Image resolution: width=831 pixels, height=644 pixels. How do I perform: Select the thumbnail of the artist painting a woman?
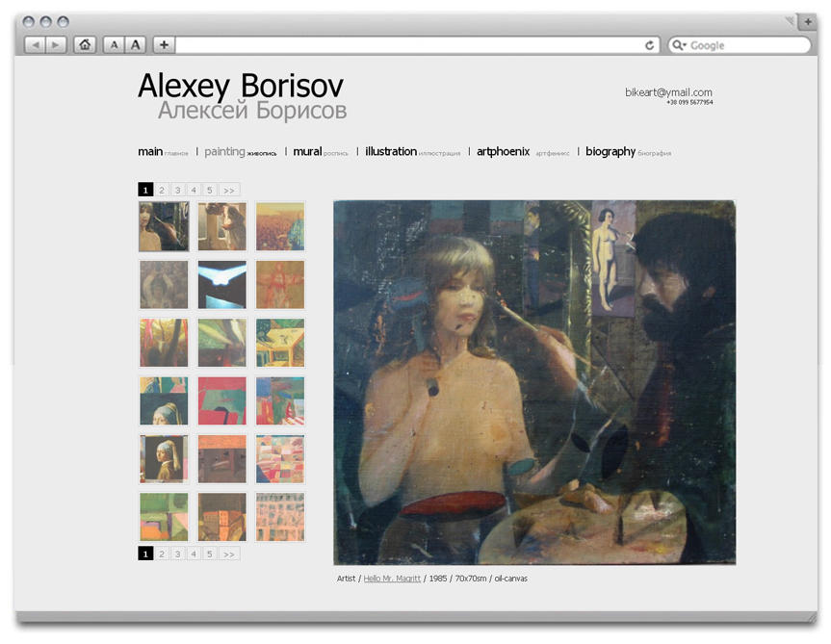(164, 226)
